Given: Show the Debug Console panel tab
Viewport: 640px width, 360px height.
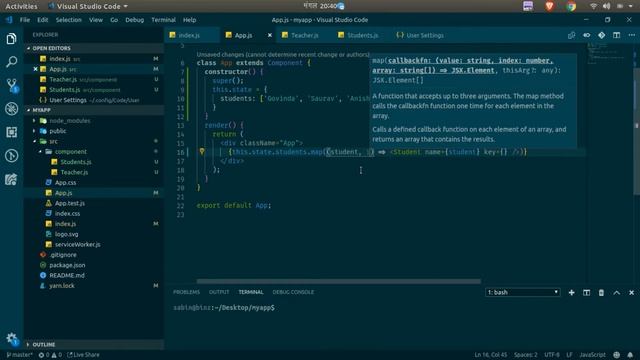Looking at the screenshot, I should (293, 292).
